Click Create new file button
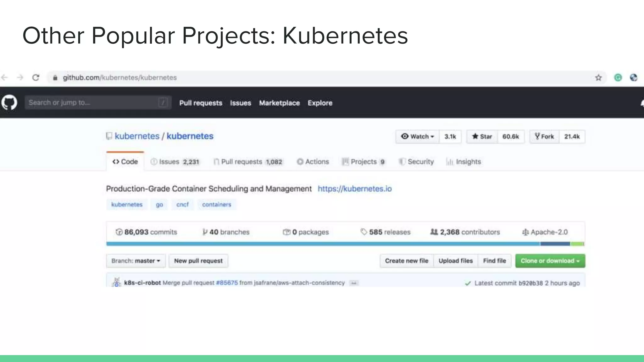This screenshot has height=362, width=644. click(407, 261)
